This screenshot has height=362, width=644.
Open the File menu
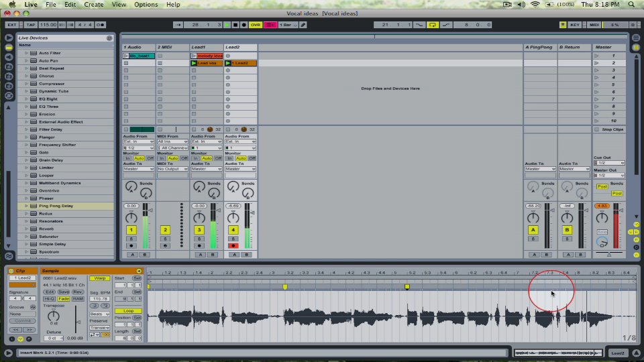51,5
